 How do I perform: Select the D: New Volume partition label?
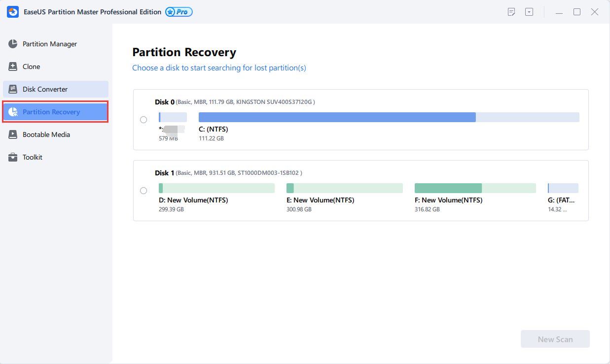pos(193,200)
